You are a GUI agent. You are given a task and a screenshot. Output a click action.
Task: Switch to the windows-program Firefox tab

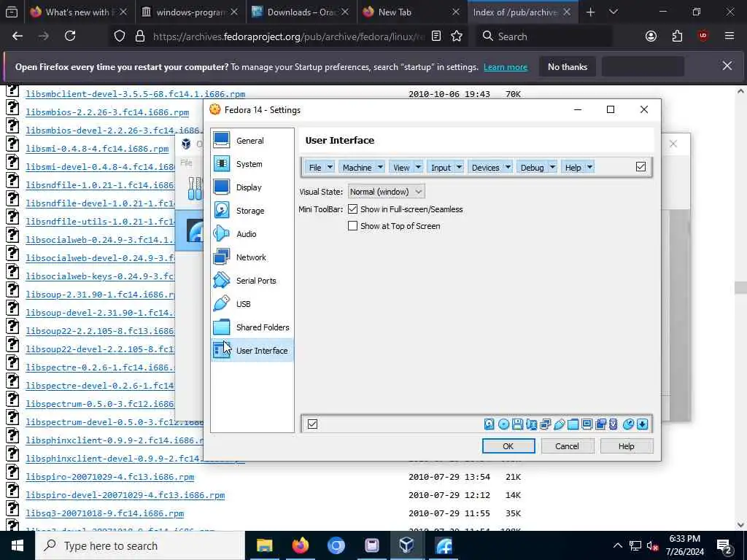click(190, 12)
